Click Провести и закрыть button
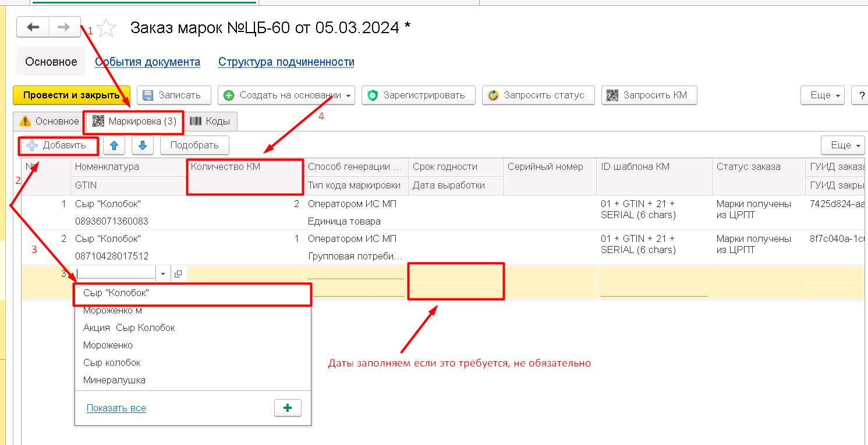This screenshot has width=868, height=445. (72, 95)
